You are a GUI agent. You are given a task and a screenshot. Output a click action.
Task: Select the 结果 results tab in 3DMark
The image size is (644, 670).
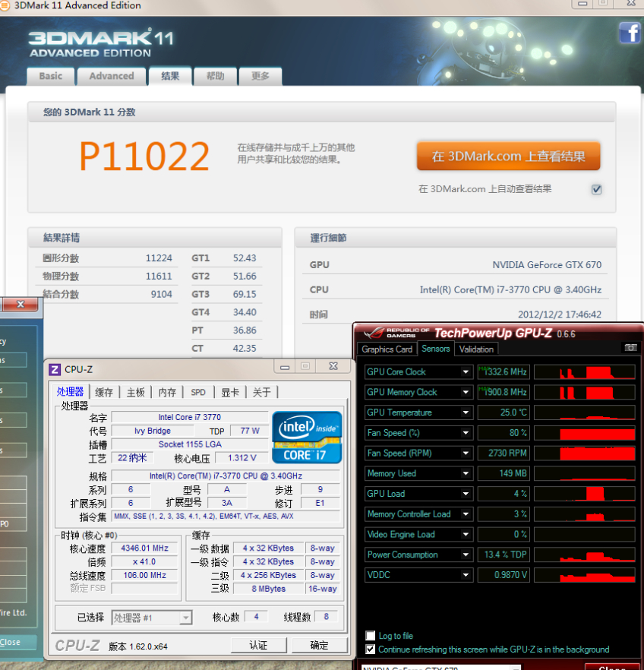(x=170, y=76)
